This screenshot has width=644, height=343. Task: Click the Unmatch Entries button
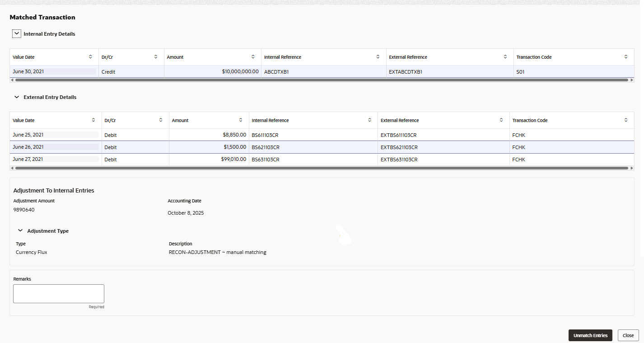[x=590, y=335]
